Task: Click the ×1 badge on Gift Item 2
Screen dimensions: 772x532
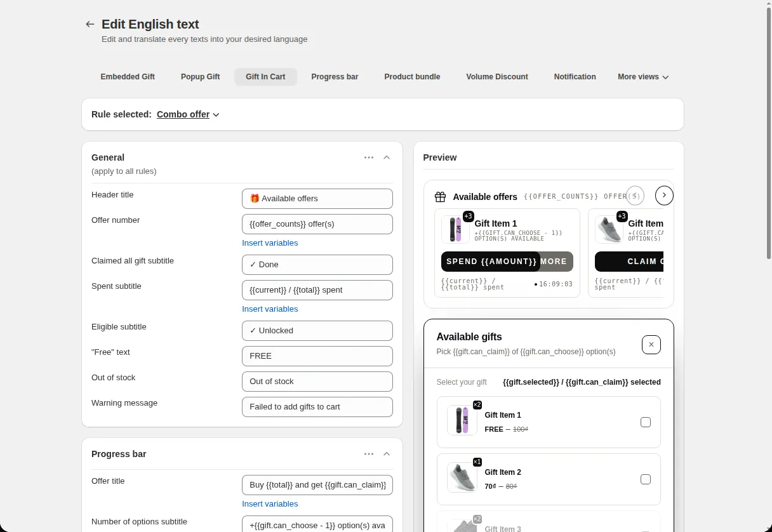Action: click(477, 462)
